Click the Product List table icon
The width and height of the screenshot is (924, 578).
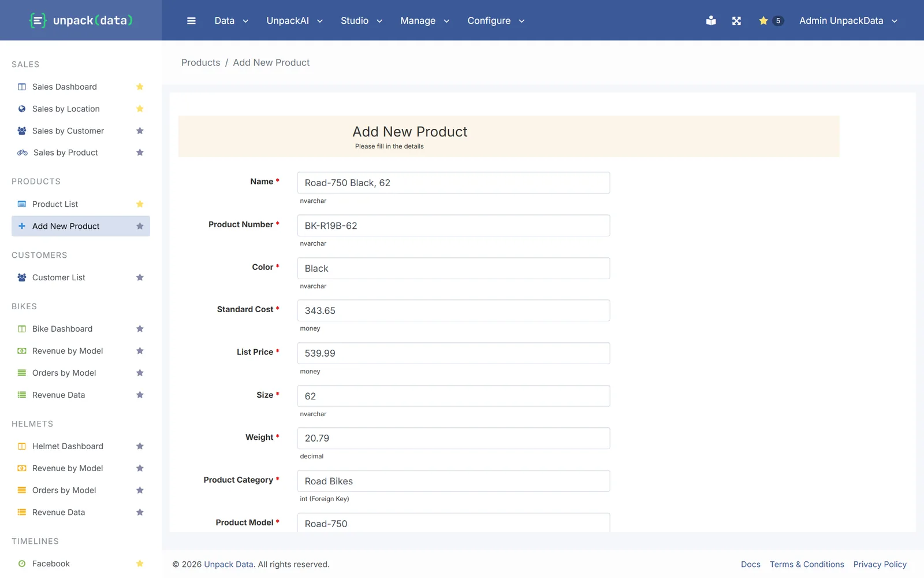22,204
